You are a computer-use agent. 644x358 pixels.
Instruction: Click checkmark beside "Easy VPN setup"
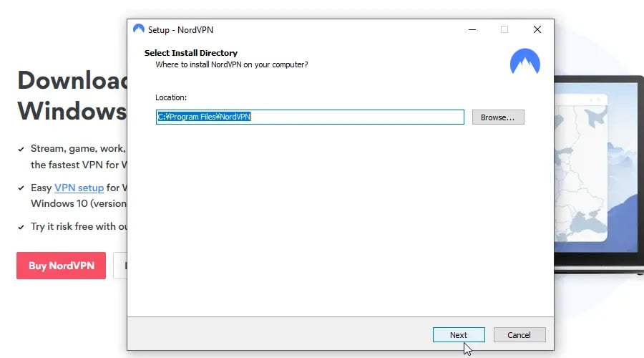[21, 188]
